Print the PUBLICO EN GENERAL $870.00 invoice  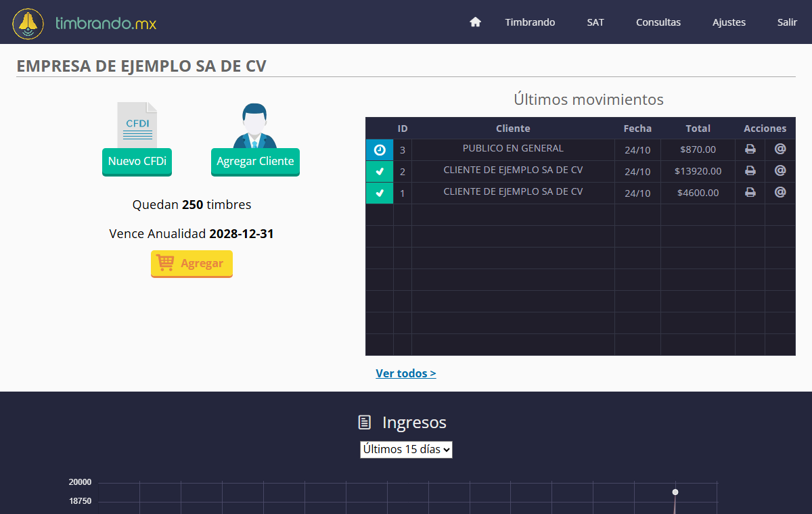750,149
